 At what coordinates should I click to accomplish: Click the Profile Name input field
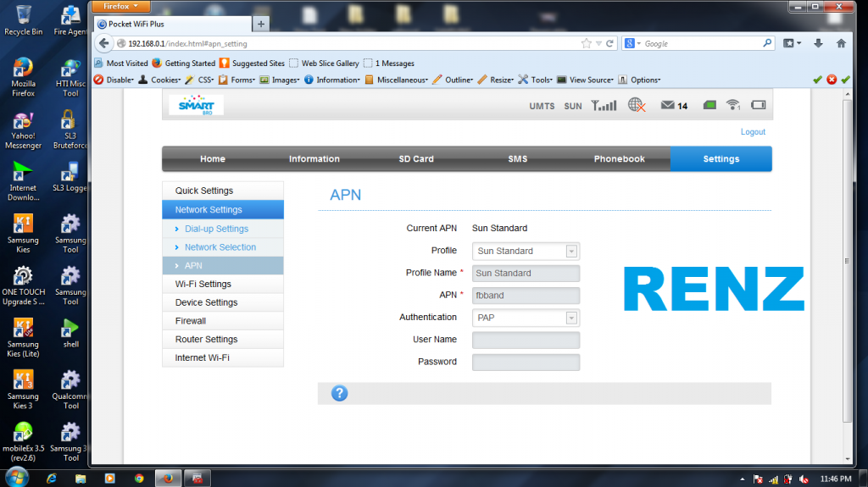point(526,274)
